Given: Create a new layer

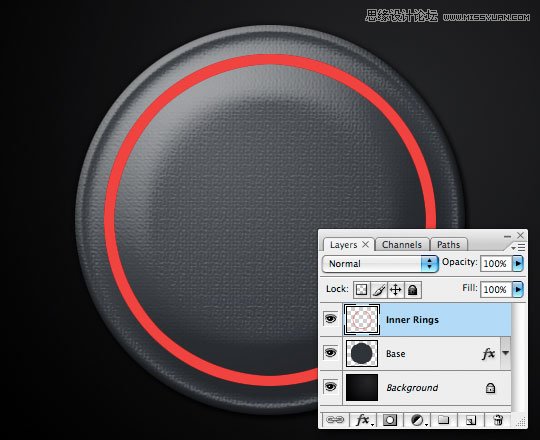Looking at the screenshot, I should (470, 420).
